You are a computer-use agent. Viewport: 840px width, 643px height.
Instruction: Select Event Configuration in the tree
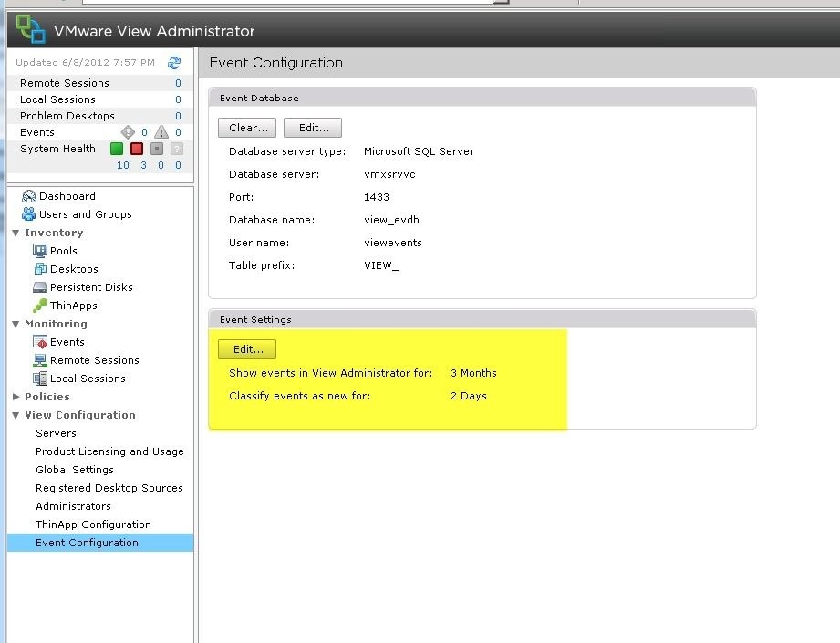tap(100, 543)
